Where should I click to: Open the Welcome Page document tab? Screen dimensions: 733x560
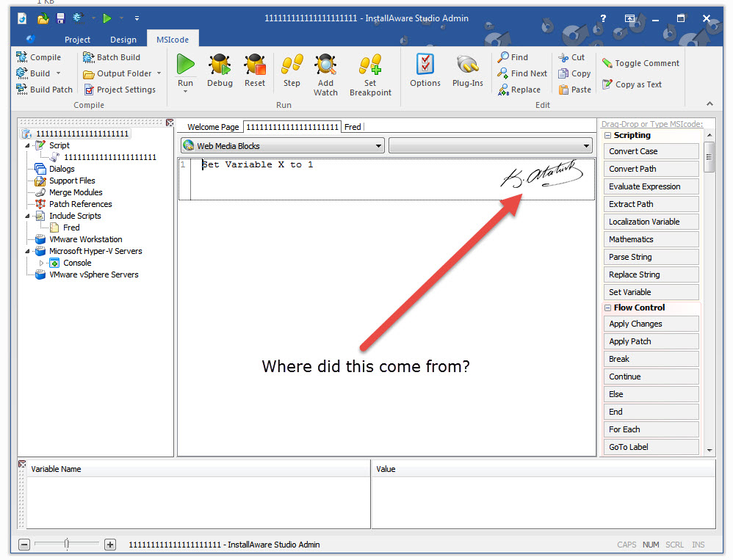pyautogui.click(x=213, y=127)
